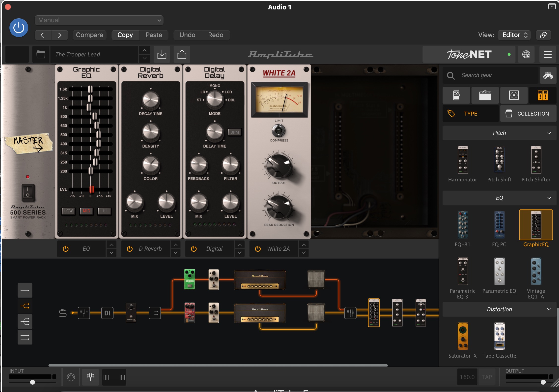
Task: Switch to stomp pedals gear tab
Action: (456, 95)
